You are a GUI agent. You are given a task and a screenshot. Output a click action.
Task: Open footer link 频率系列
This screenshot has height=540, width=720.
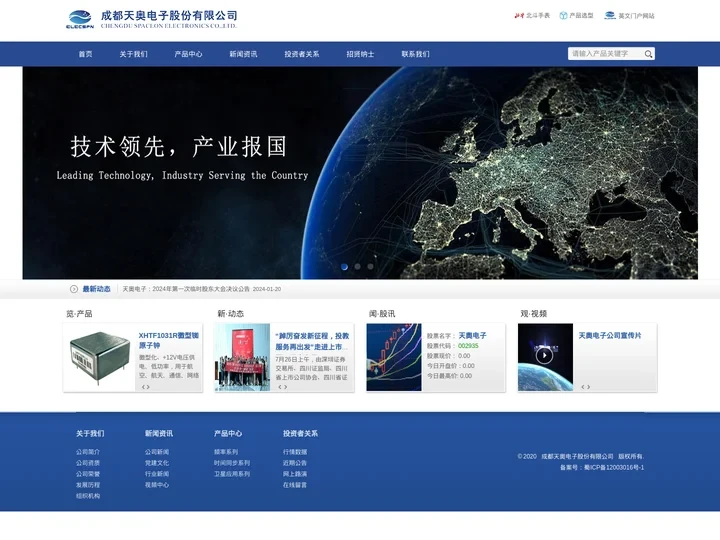(x=225, y=452)
